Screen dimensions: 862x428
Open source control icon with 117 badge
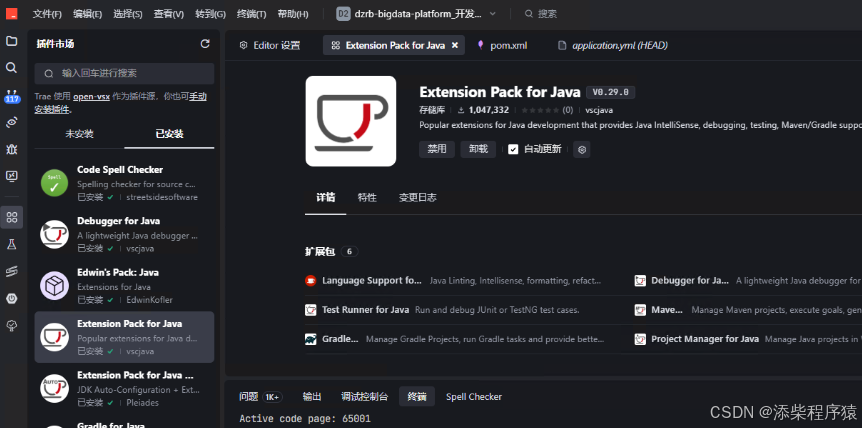coord(12,96)
